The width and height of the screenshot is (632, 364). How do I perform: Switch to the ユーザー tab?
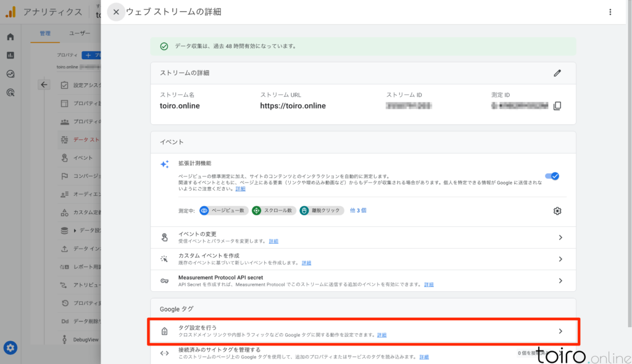(80, 33)
